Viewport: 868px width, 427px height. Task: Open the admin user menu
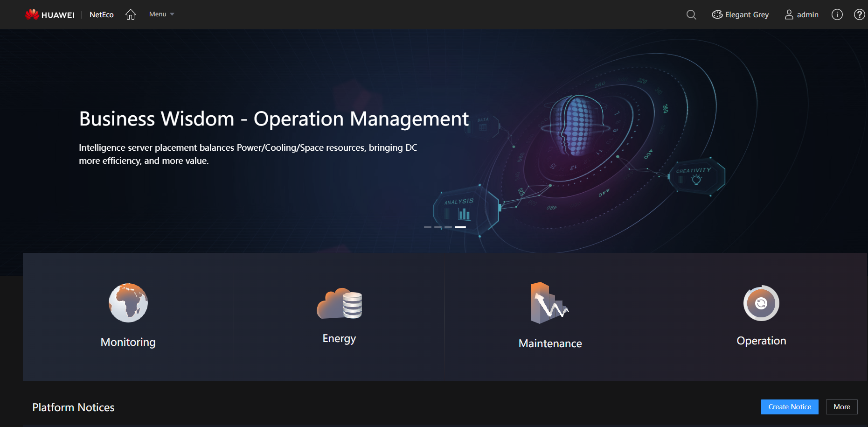pyautogui.click(x=802, y=14)
